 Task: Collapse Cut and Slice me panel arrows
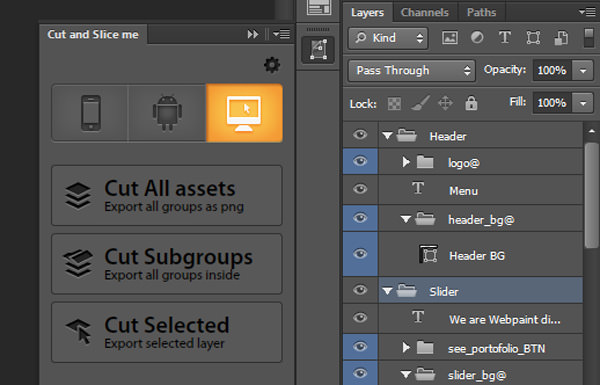(253, 34)
